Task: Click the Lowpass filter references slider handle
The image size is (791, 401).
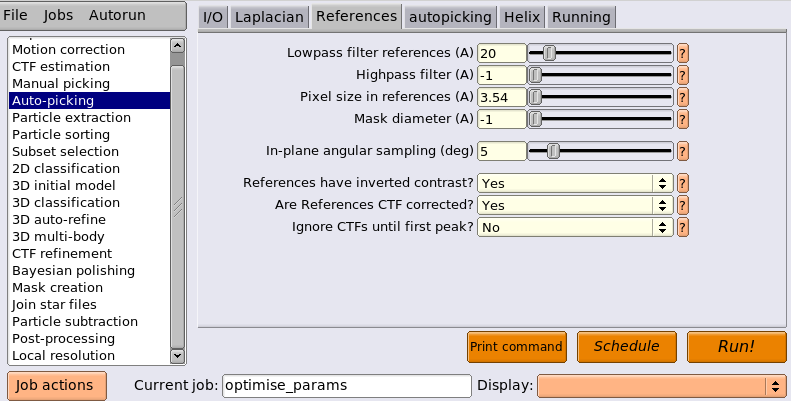Action: coord(550,53)
